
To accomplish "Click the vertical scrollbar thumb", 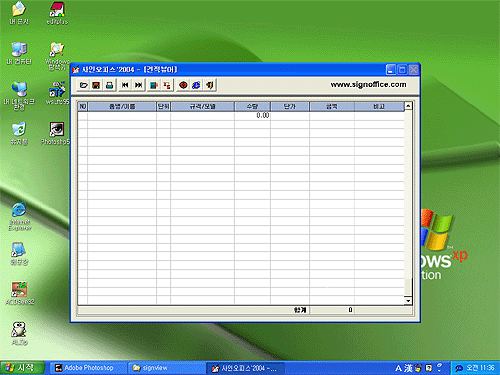I will pos(408,286).
